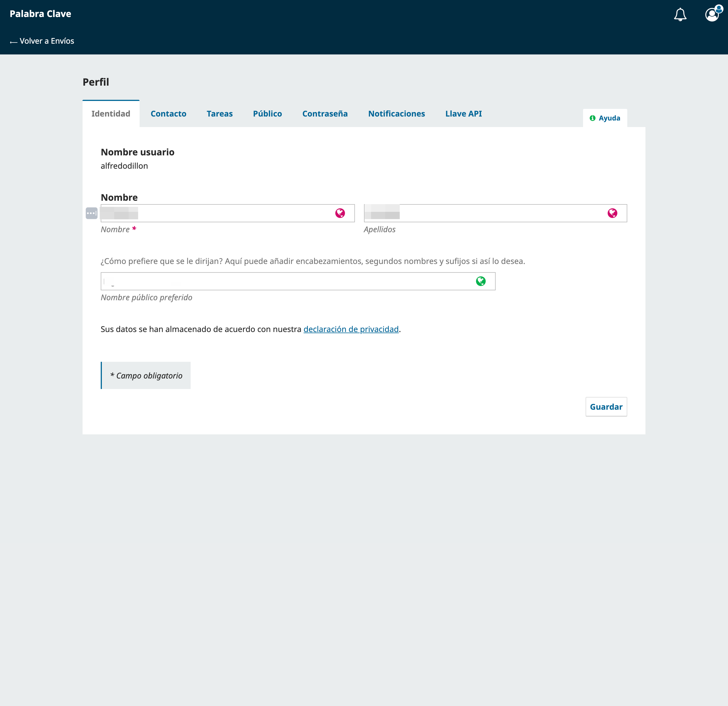Save the profile with Guardar

coord(606,407)
